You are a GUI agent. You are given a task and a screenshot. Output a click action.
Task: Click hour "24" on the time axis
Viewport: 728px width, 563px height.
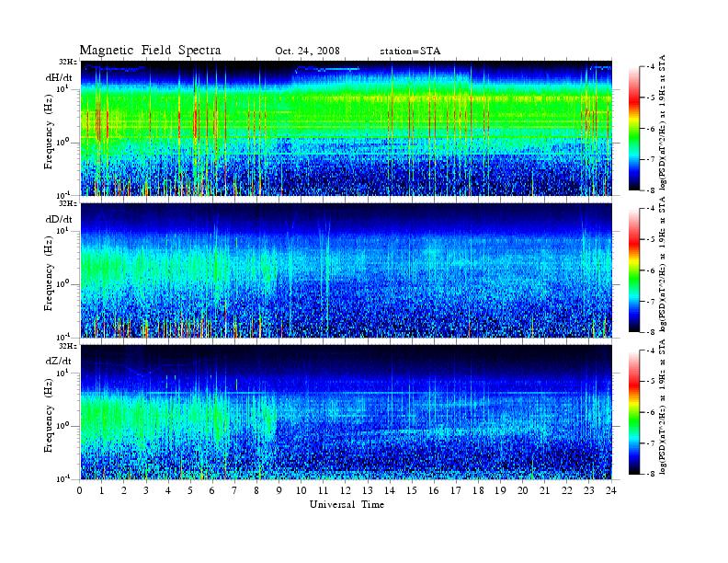pyautogui.click(x=611, y=491)
